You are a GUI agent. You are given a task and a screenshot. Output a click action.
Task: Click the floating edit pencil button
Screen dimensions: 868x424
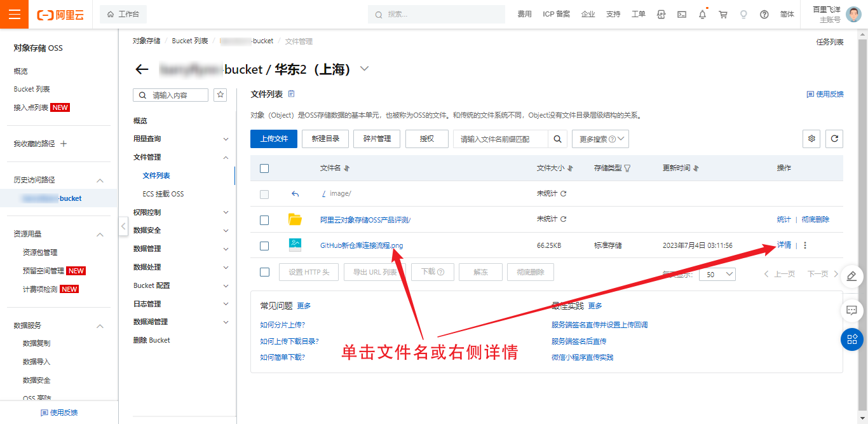coord(852,277)
